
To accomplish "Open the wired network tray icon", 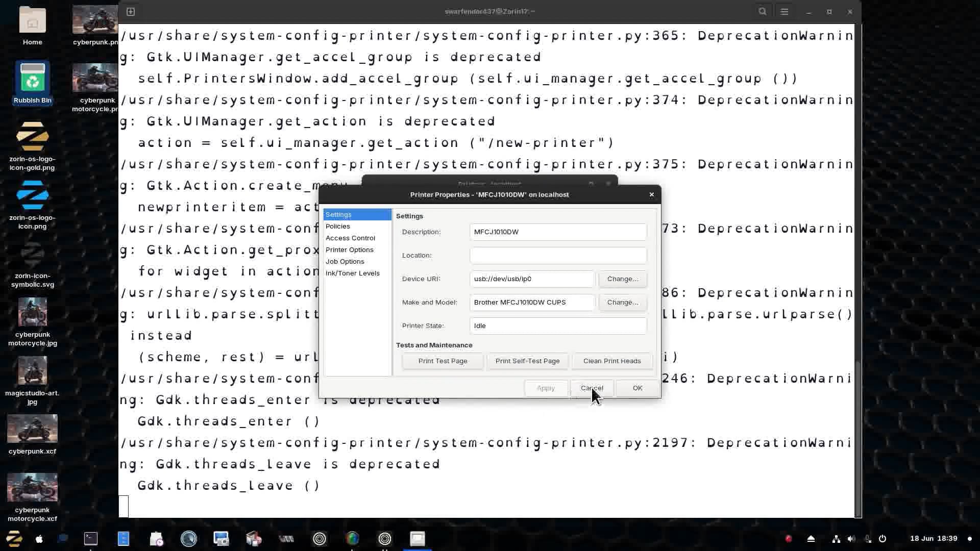I will pyautogui.click(x=836, y=538).
